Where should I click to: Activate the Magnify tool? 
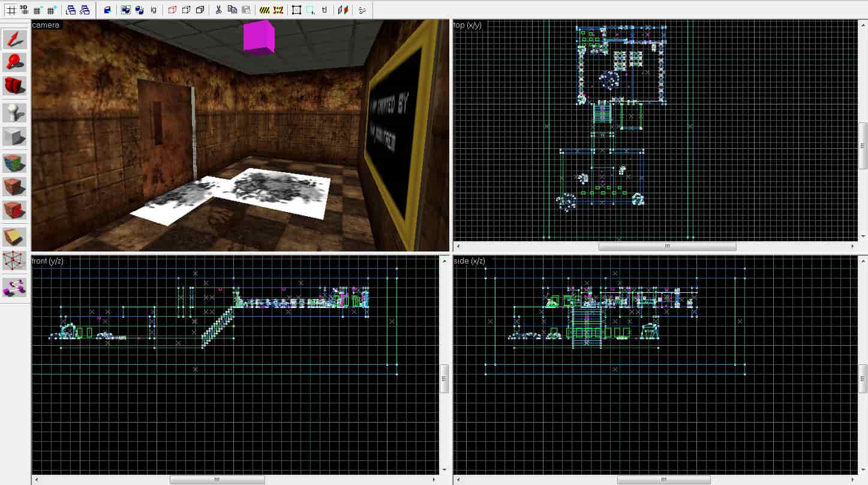click(14, 62)
